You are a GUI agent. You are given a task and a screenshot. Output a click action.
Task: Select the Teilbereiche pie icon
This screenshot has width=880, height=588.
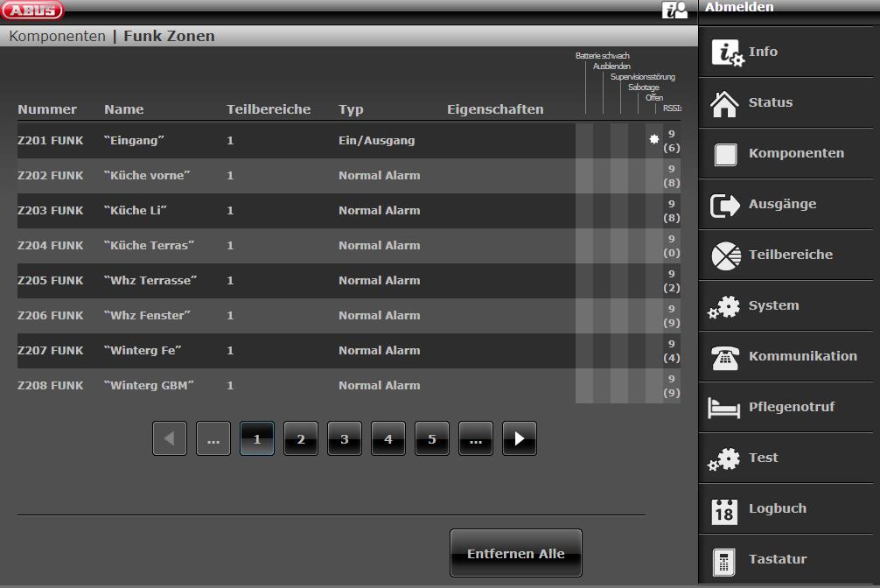tap(725, 255)
